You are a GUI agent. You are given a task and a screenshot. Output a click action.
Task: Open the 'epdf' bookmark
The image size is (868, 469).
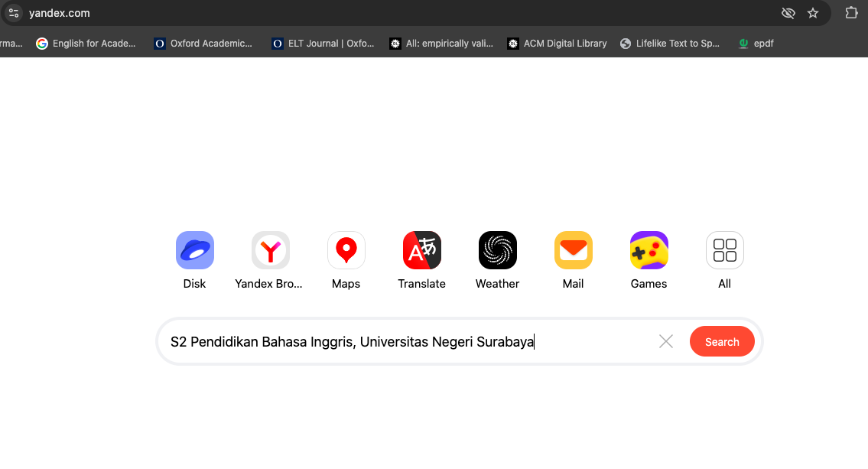click(756, 44)
